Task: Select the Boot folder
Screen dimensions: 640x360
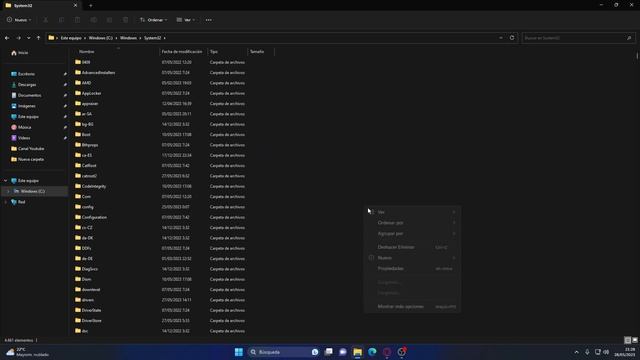Action: point(86,134)
